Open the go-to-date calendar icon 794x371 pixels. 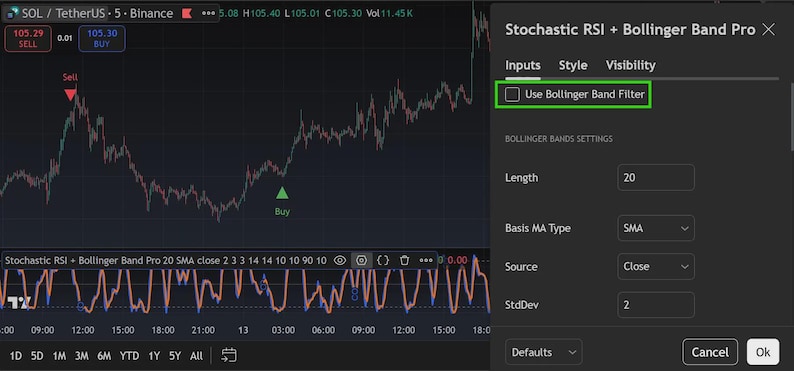coord(229,355)
